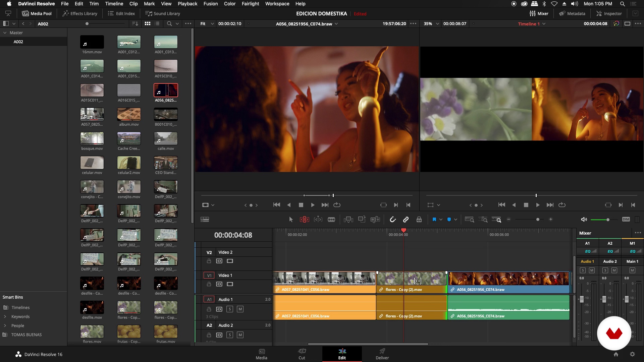Open the Timeline 1 name dropdown

(544, 24)
